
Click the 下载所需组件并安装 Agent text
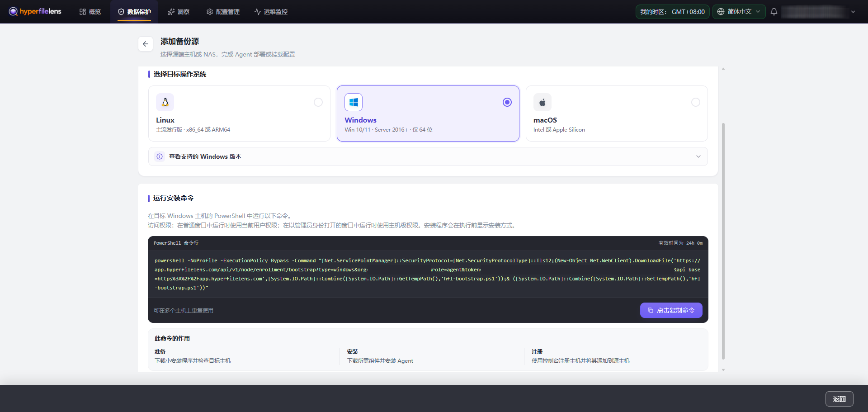pyautogui.click(x=380, y=361)
